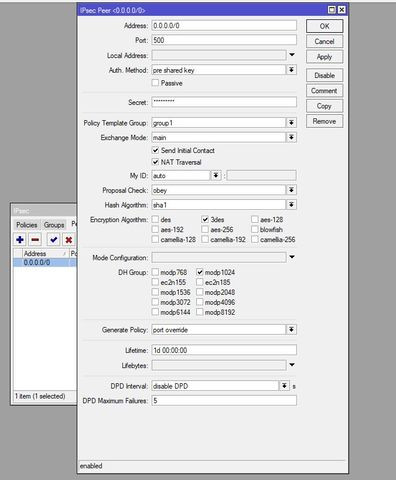Uncheck the 3des encryption algorithm

pyautogui.click(x=205, y=219)
